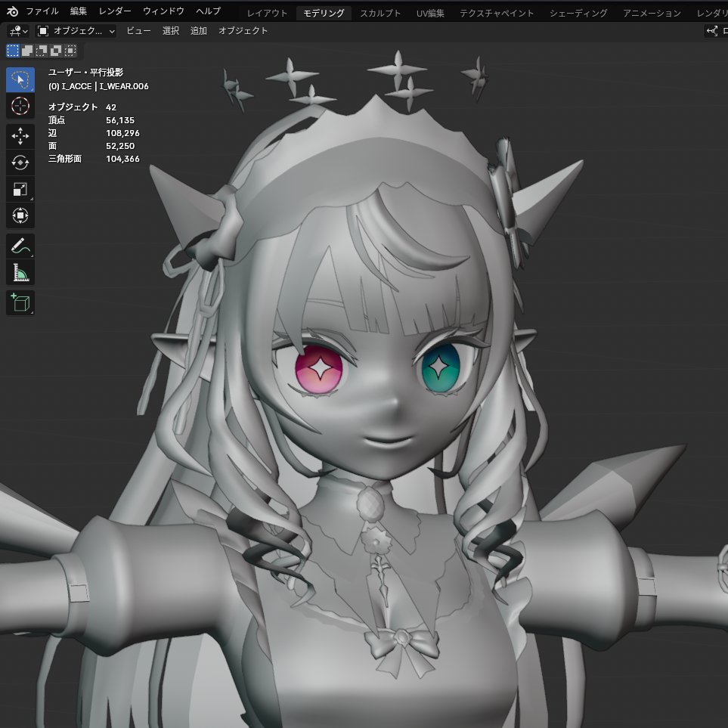Select the Rotate tool
728x728 pixels.
coord(20,163)
